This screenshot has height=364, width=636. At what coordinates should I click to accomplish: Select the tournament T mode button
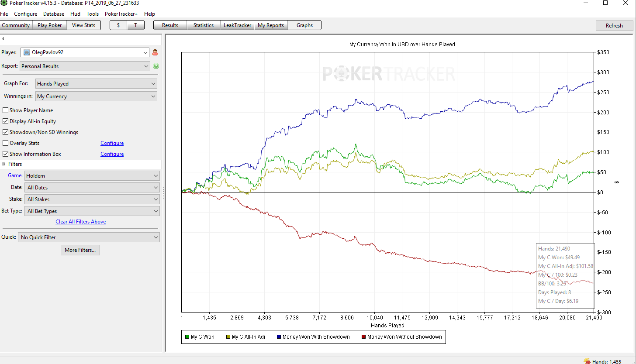point(135,25)
